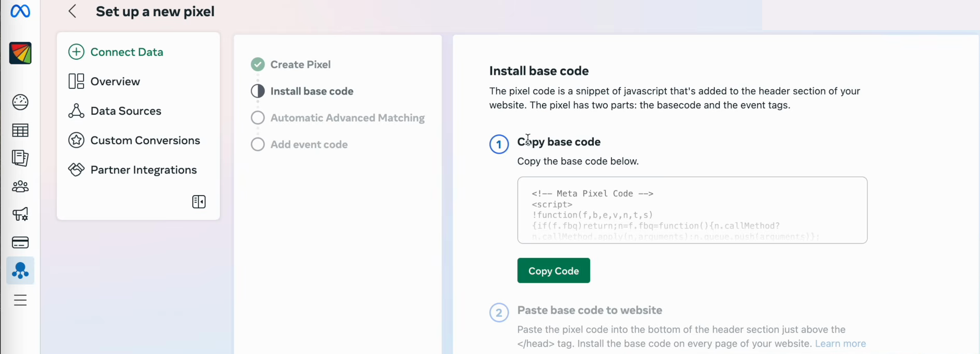The image size is (980, 354).
Task: Click the Copy base code heading
Action: 559,142
